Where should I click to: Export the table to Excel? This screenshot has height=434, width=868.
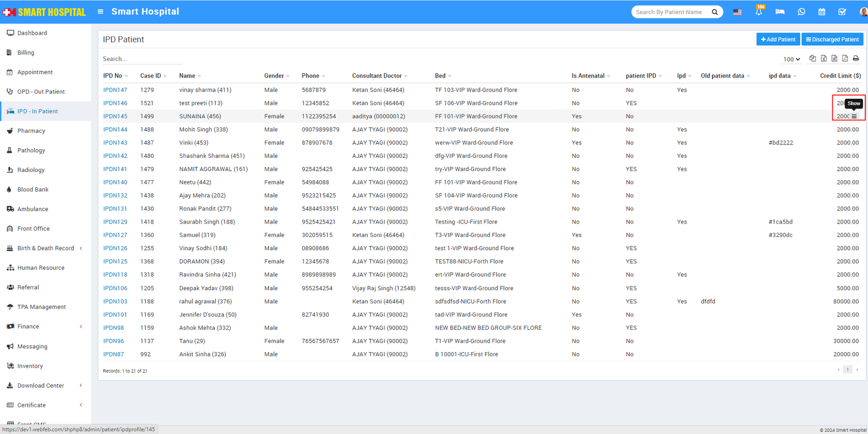coord(824,59)
